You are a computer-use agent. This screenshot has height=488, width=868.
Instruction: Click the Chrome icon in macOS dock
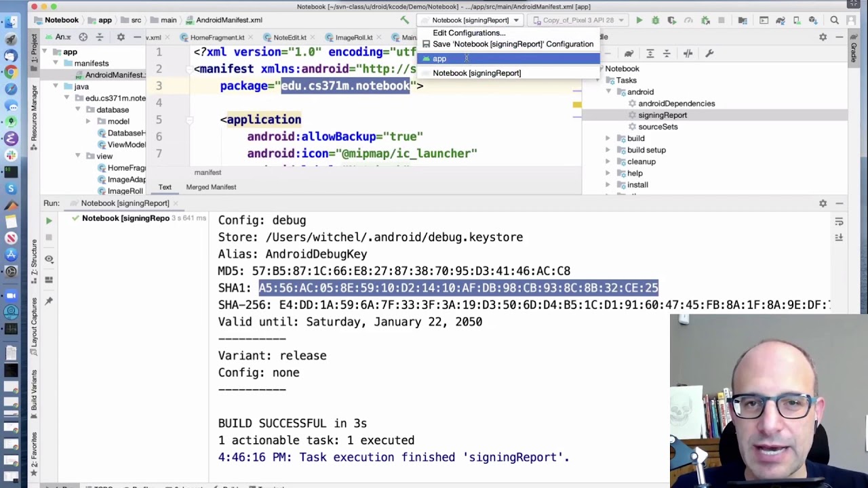[11, 72]
